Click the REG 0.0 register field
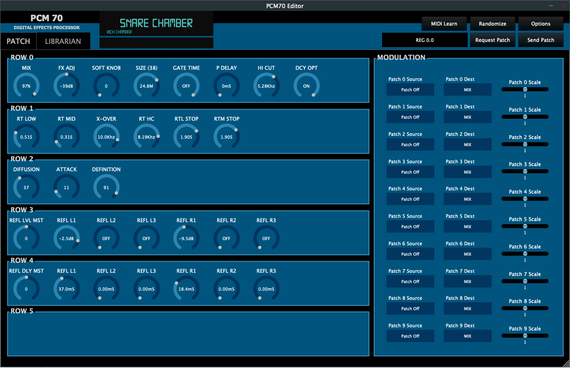This screenshot has height=368, width=570. coord(425,40)
